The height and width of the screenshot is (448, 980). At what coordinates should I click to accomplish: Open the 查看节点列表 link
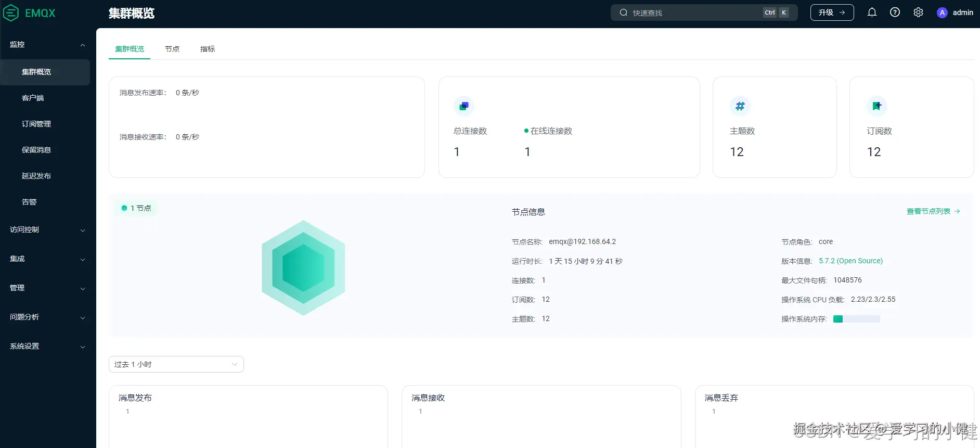click(x=933, y=211)
